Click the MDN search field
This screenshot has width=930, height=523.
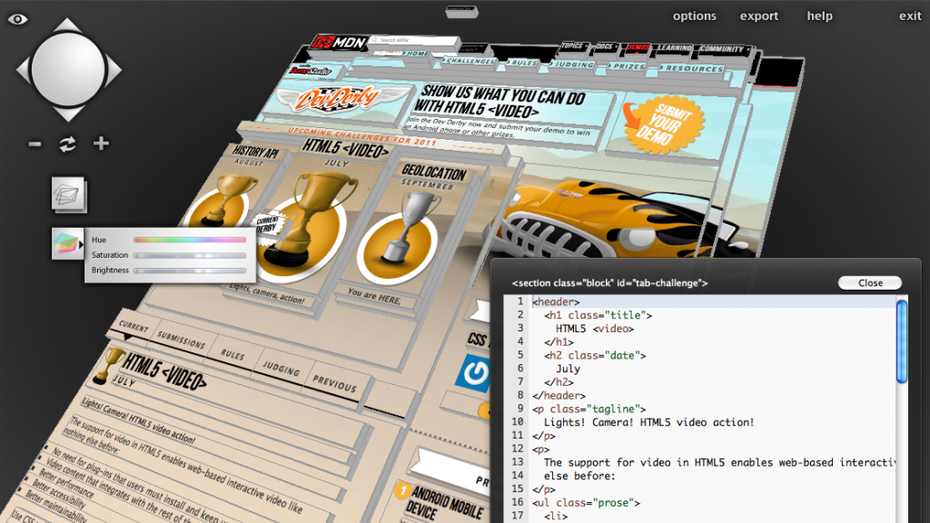pos(415,41)
